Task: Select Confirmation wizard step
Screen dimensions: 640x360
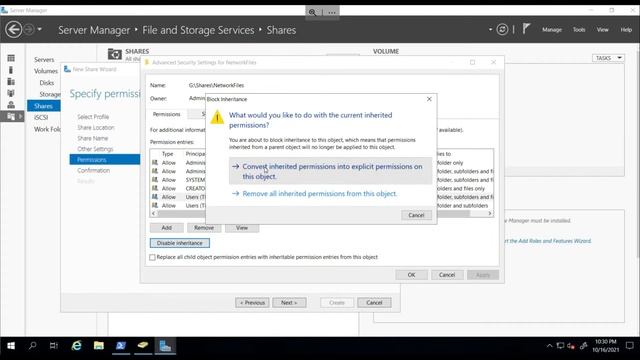Action: [x=93, y=170]
